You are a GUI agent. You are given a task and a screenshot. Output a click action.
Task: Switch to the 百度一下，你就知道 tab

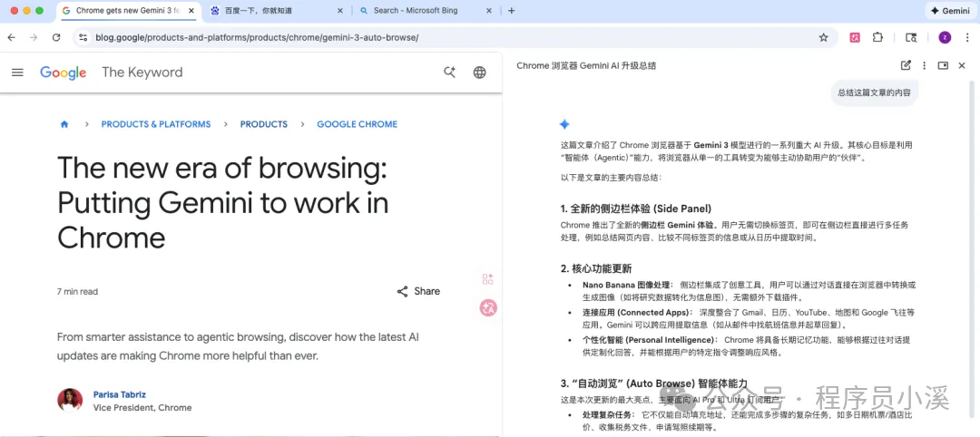[277, 11]
